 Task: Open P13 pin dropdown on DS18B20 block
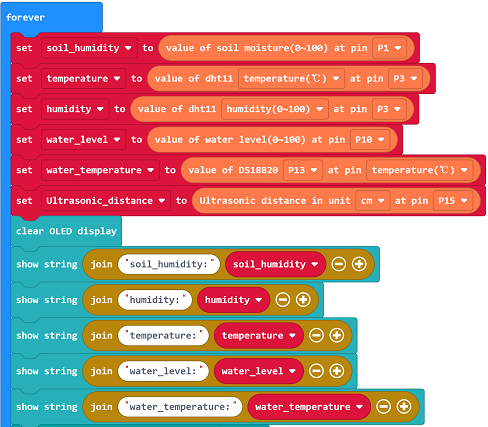click(303, 170)
